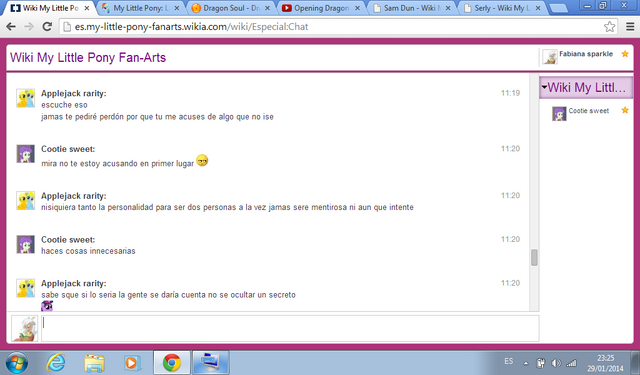Open Windows Media Player from the taskbar
Viewport: 640px width, 375px height.
point(132,363)
